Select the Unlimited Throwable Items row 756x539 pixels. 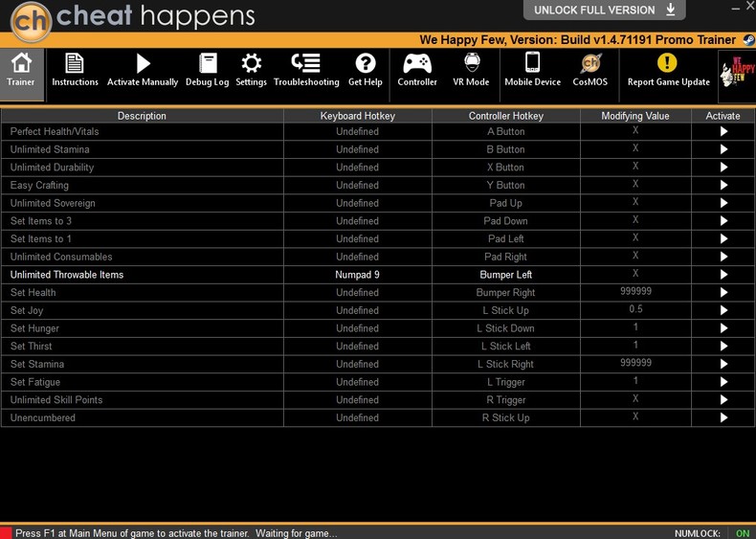377,275
